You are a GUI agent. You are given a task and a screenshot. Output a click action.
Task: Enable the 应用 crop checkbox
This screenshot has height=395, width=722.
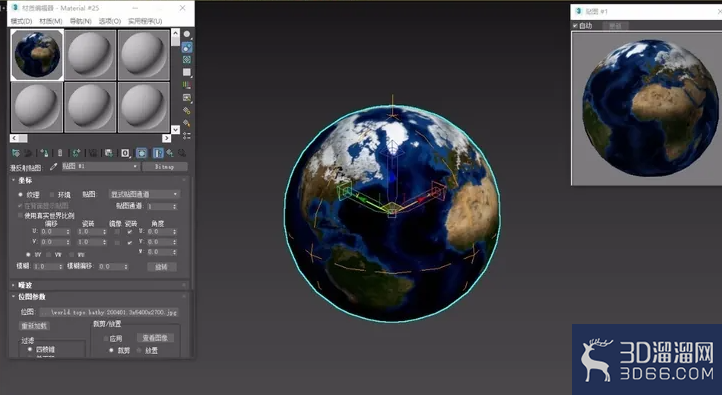pyautogui.click(x=106, y=339)
